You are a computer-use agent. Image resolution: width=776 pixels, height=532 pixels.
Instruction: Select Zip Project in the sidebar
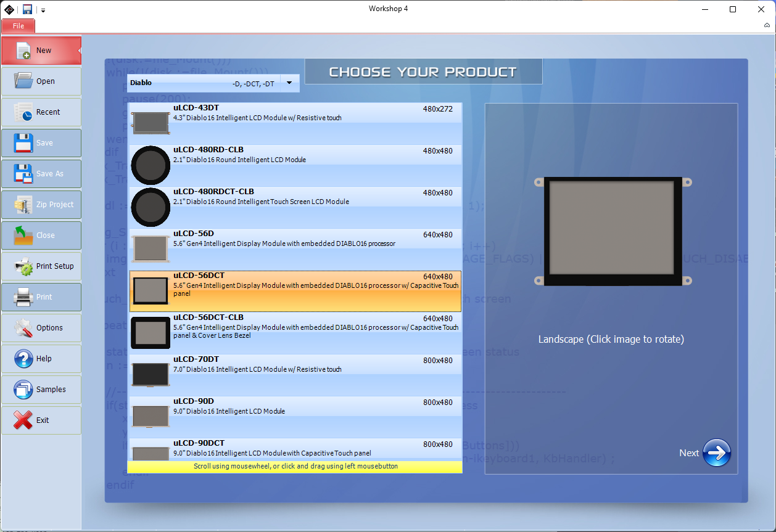(x=41, y=205)
